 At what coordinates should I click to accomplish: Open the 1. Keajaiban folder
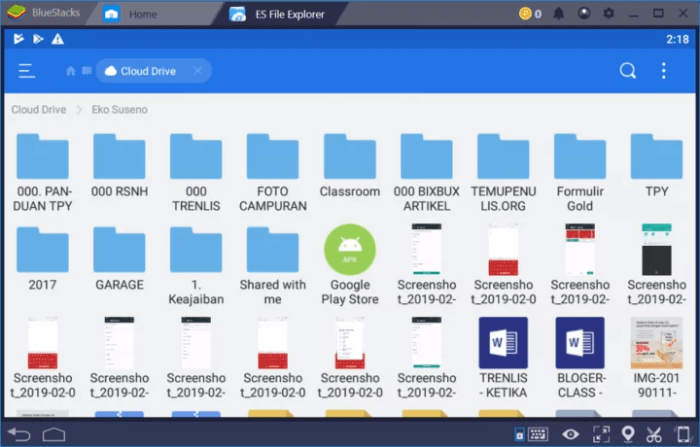(196, 266)
